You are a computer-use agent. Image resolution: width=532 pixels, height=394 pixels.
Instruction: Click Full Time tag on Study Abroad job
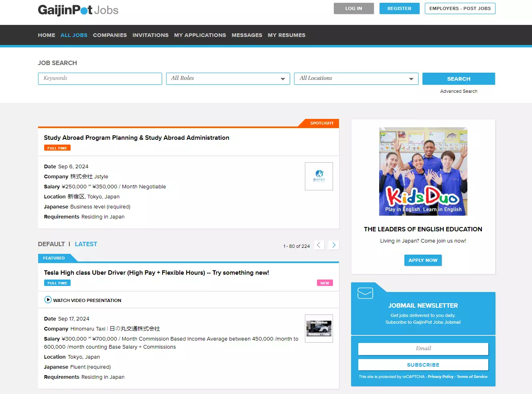tap(57, 148)
